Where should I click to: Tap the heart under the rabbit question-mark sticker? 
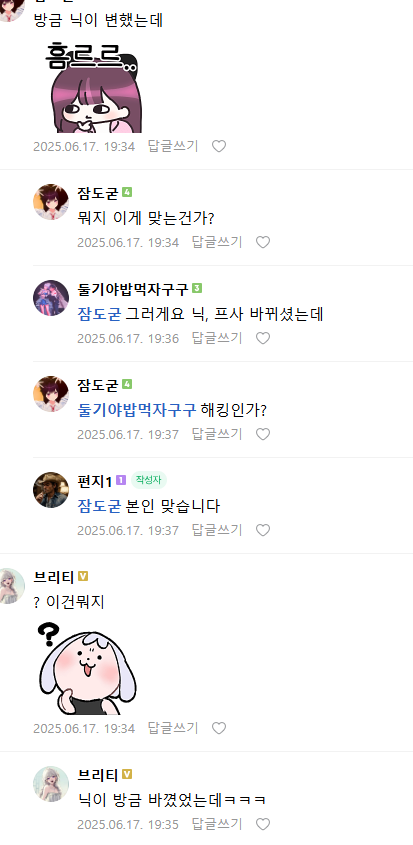coord(218,729)
